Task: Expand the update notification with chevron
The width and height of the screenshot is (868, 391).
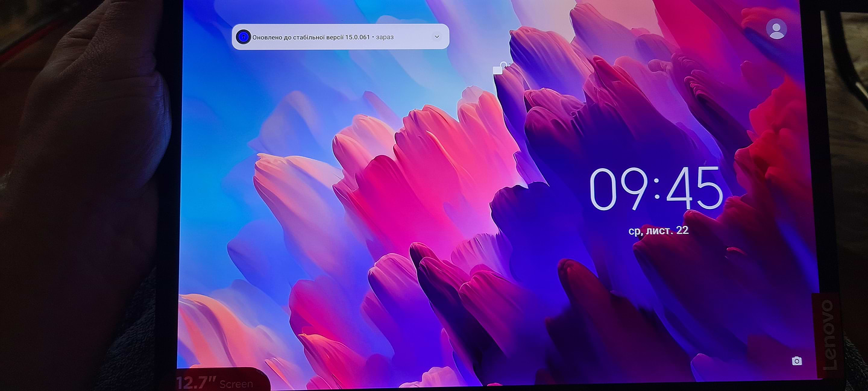Action: 437,37
